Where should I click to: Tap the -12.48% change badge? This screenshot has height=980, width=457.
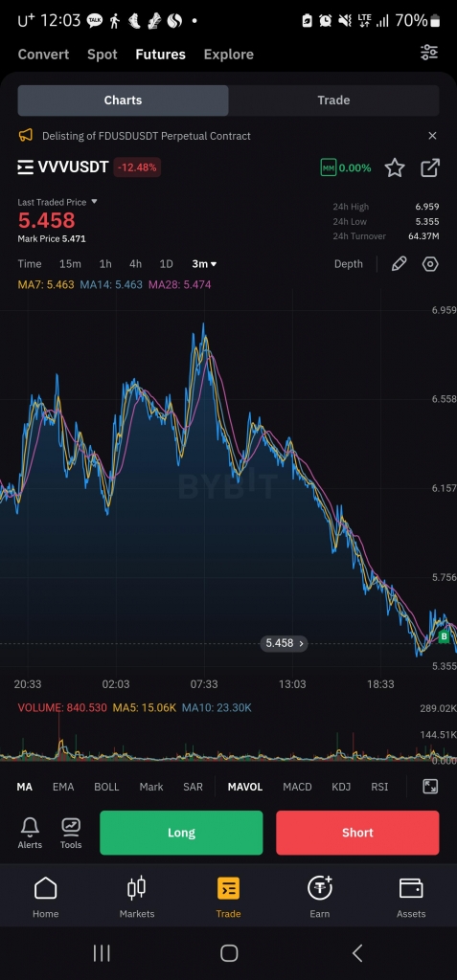tap(137, 167)
